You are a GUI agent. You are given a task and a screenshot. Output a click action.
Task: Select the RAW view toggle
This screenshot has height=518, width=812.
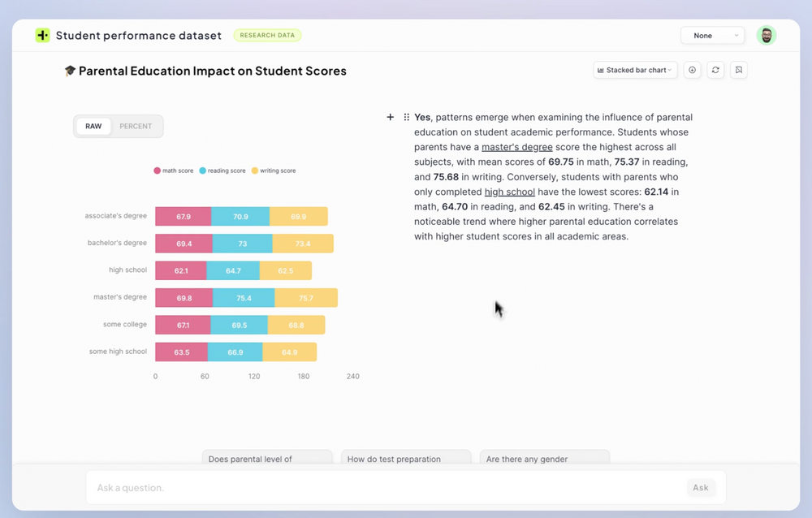click(x=93, y=126)
